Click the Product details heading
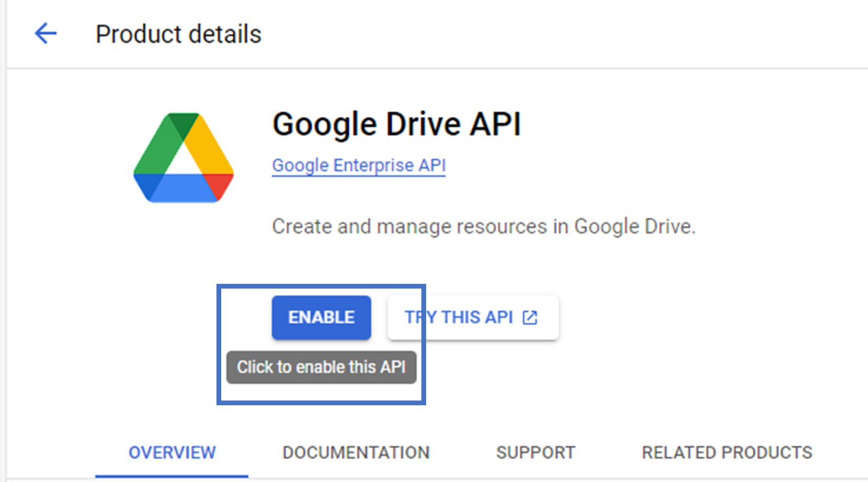The height and width of the screenshot is (482, 868). (178, 33)
